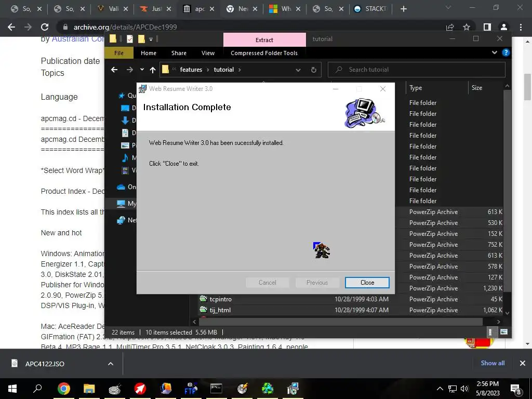Open the Compressed Folder Tools tab
The width and height of the screenshot is (532, 399).
(264, 53)
